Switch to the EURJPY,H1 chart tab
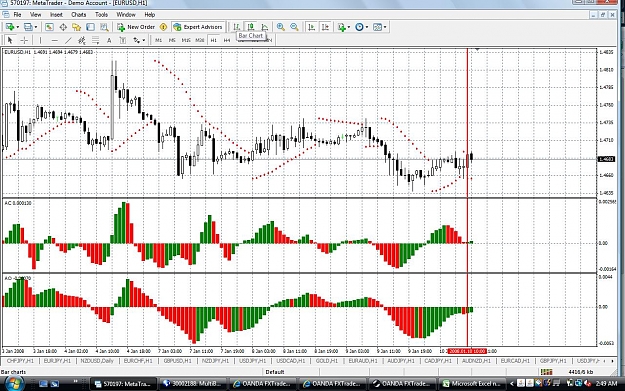The image size is (625, 391). [57, 361]
